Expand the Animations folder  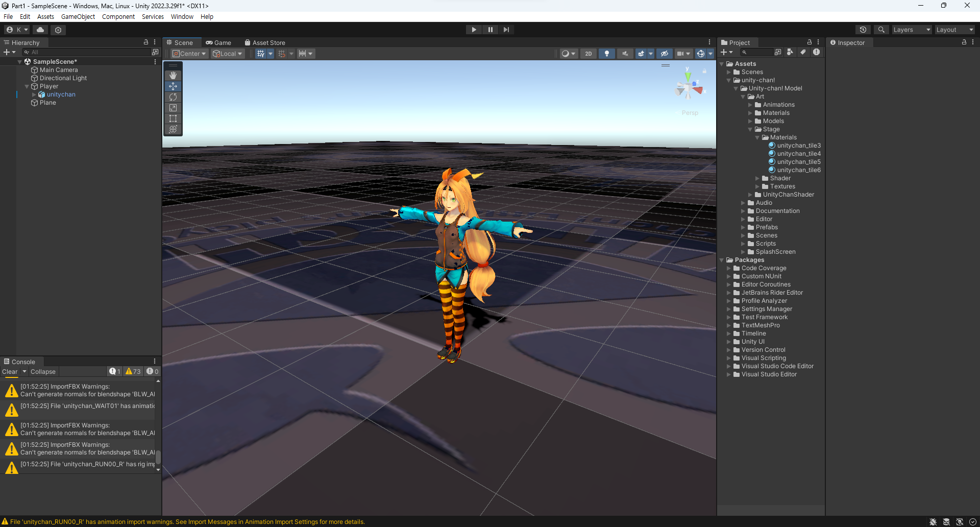pyautogui.click(x=750, y=105)
